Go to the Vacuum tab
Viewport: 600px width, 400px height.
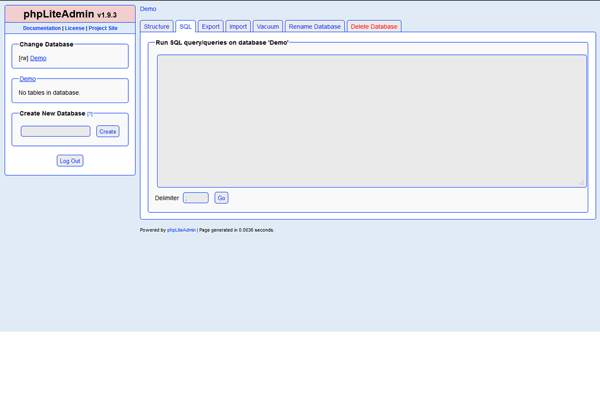pyautogui.click(x=267, y=26)
